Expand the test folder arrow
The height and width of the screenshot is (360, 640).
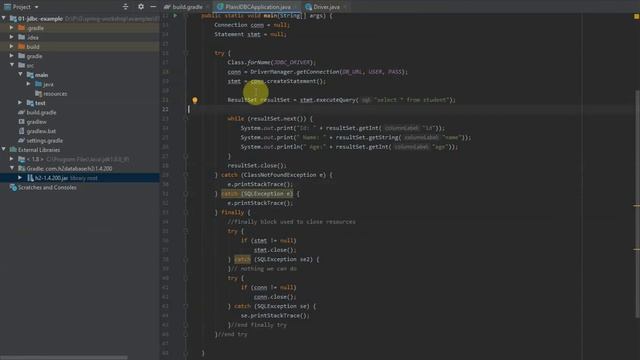point(20,103)
